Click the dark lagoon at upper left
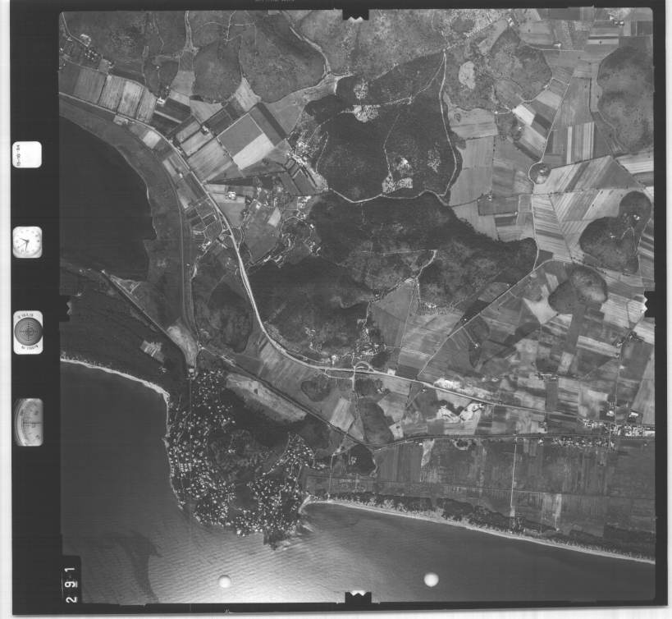Image resolution: width=672 pixels, height=619 pixels. point(103,197)
